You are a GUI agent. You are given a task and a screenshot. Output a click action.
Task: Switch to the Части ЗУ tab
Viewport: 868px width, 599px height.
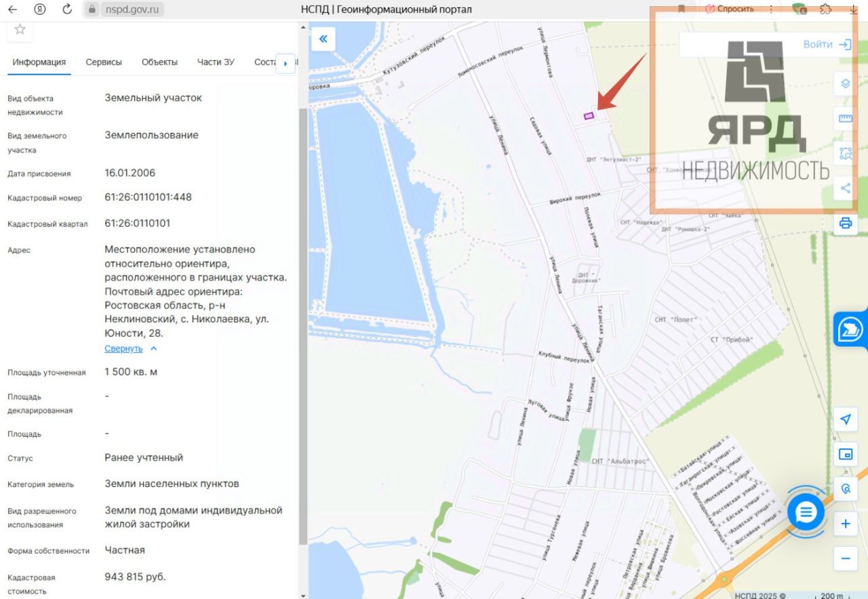coord(216,62)
